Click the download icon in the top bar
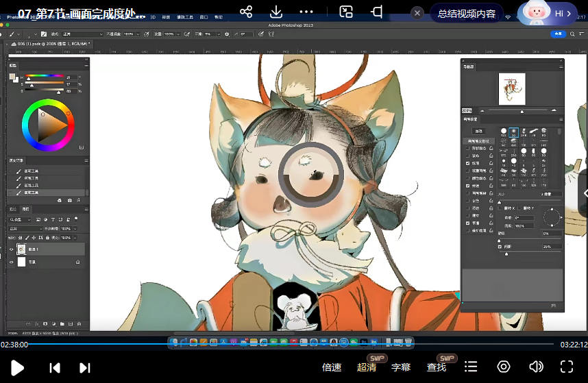The width and height of the screenshot is (588, 383). click(276, 12)
